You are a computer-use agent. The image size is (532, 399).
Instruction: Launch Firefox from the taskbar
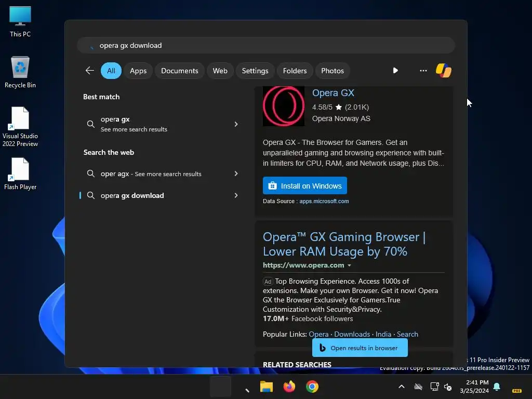pyautogui.click(x=289, y=387)
